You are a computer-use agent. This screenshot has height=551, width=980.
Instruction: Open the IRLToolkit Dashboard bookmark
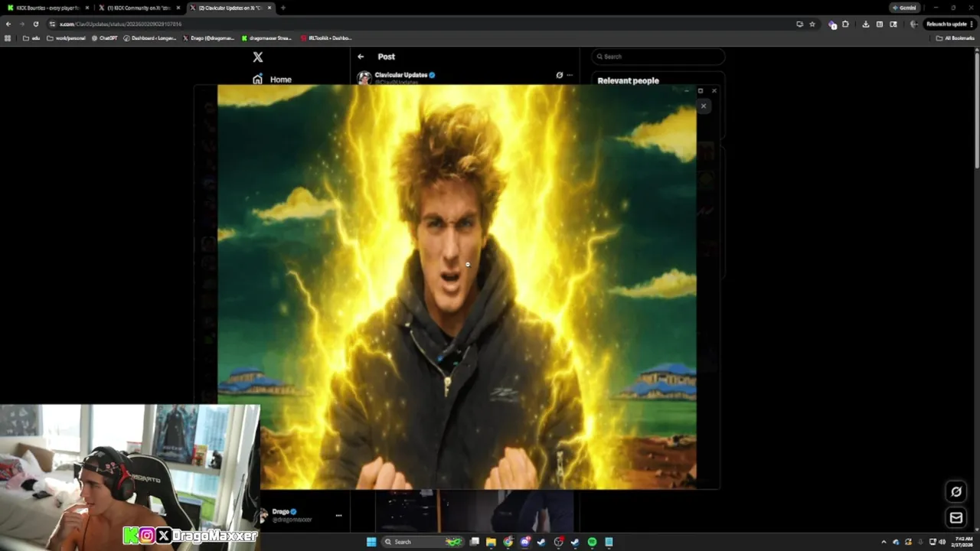point(326,37)
